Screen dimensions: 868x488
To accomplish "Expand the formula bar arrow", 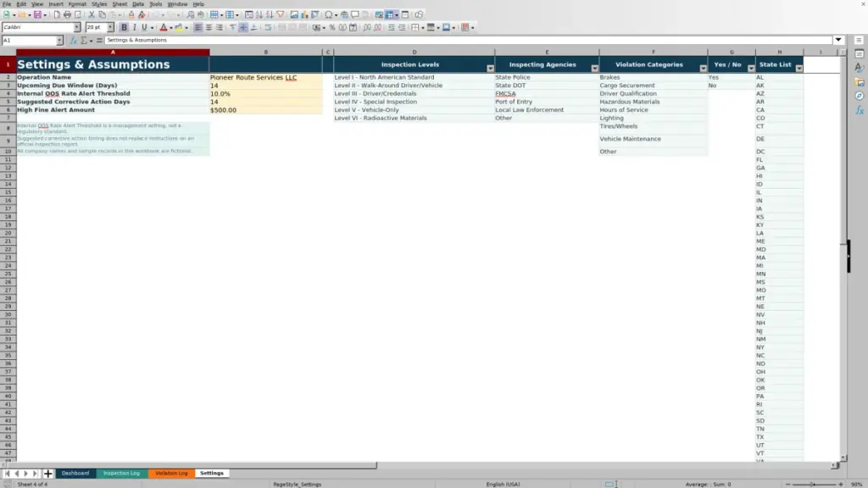I will pyautogui.click(x=838, y=41).
